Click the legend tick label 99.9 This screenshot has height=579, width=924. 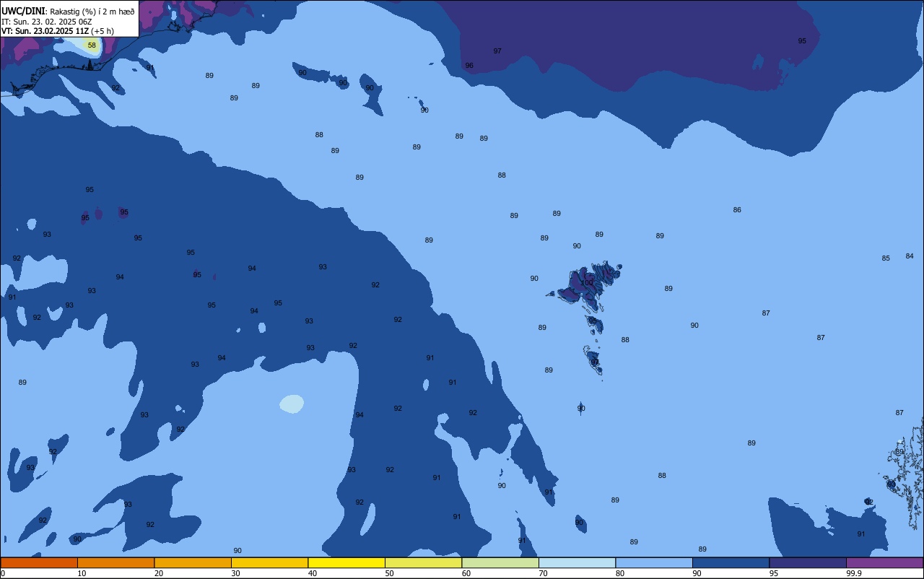(x=854, y=573)
